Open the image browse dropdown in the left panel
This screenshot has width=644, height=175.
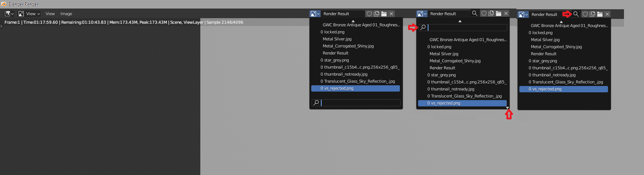pyautogui.click(x=315, y=14)
